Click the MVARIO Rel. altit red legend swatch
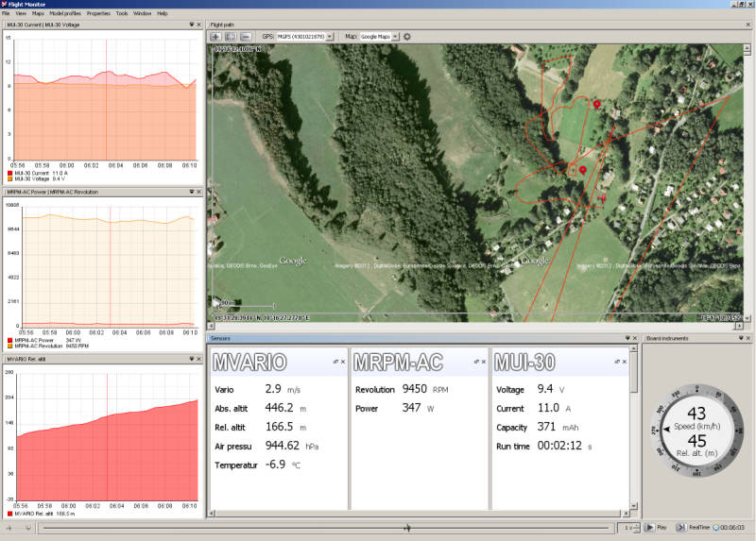Image resolution: width=756 pixels, height=541 pixels. point(9,514)
